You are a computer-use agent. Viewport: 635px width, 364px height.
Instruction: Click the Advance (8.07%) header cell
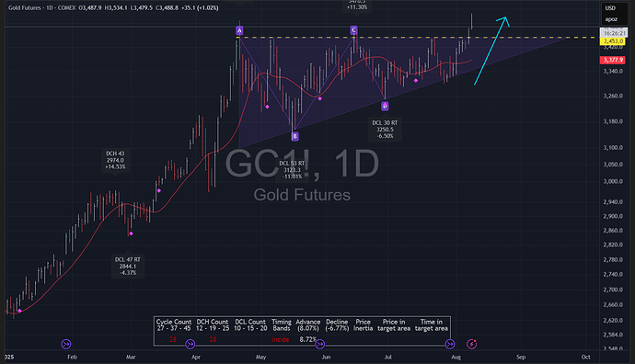tap(308, 325)
